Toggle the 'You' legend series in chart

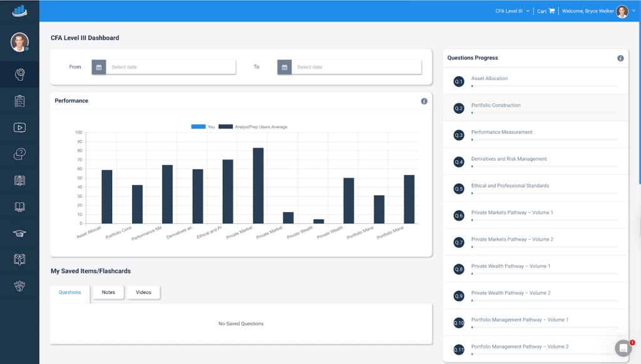(203, 127)
